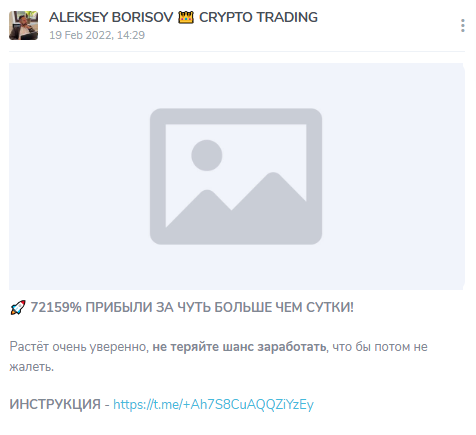Screen dimensions: 476x435
Task: Open the three-dot post options menu
Action: tap(463, 26)
